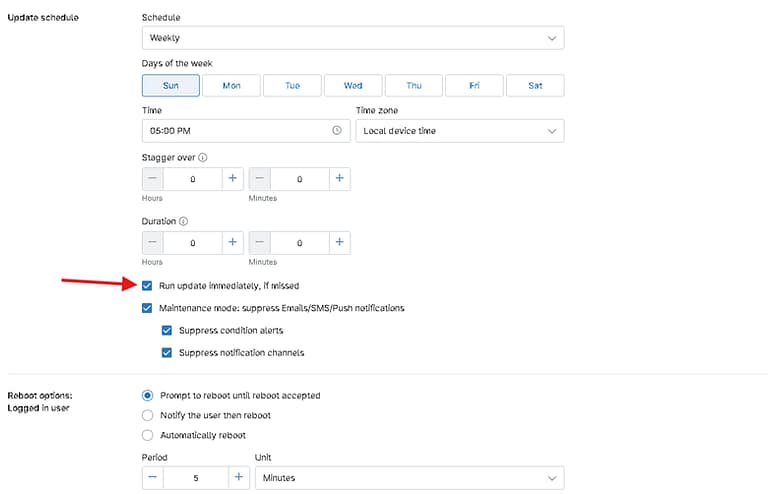Increase Stagger over hours with plus

click(x=233, y=178)
